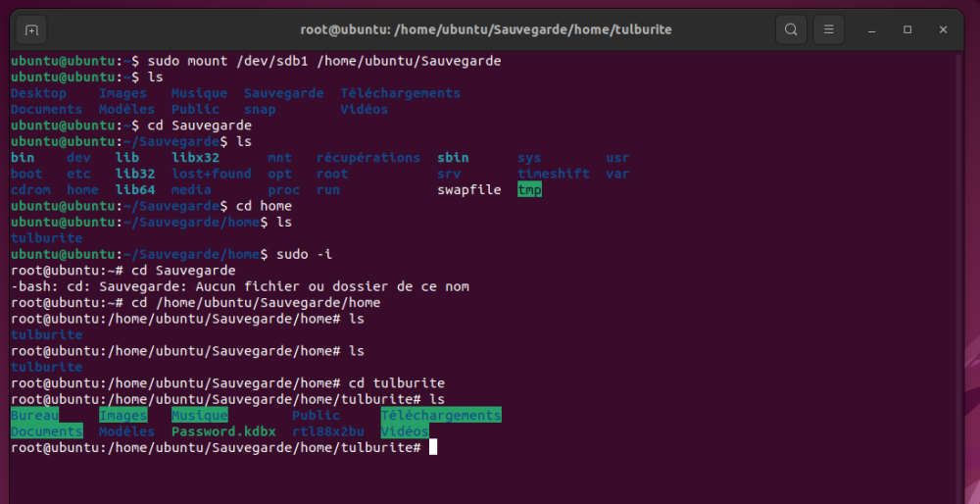This screenshot has height=504, width=980.
Task: Click Modèles in the tulburite listing
Action: coord(126,431)
